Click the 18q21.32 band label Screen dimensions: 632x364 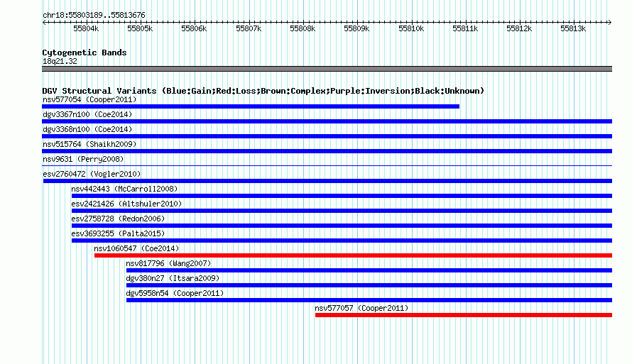tap(60, 61)
